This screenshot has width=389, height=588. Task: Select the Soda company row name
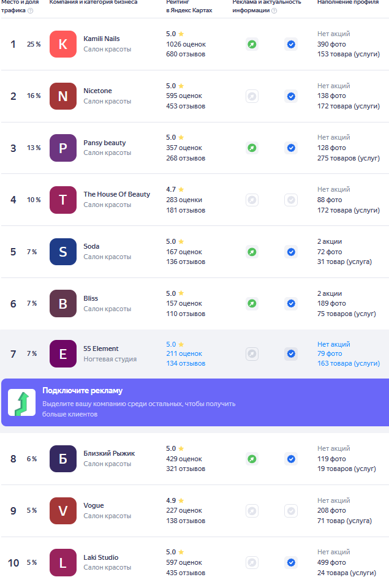(x=91, y=246)
